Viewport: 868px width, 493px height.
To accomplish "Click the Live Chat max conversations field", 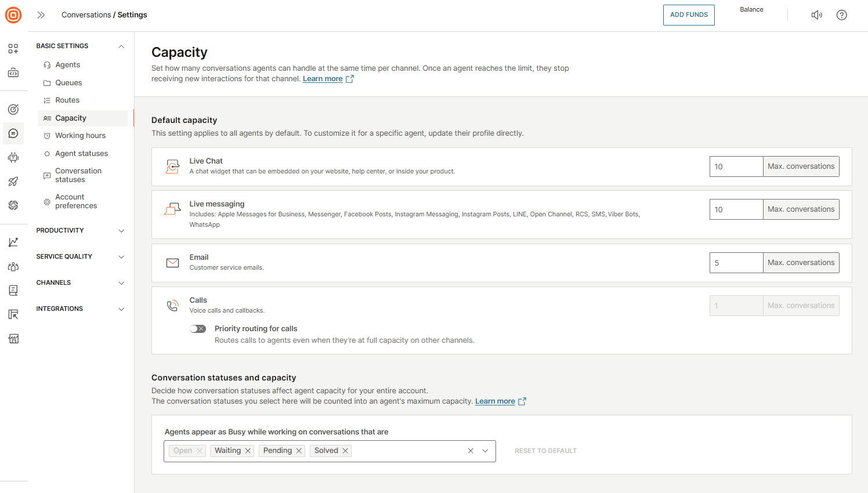I will pyautogui.click(x=736, y=166).
